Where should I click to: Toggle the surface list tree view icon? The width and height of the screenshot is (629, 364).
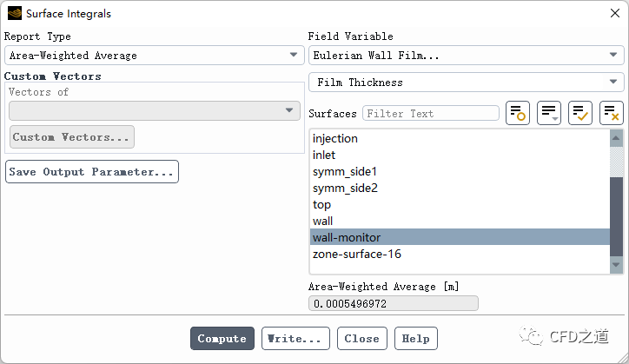(518, 113)
